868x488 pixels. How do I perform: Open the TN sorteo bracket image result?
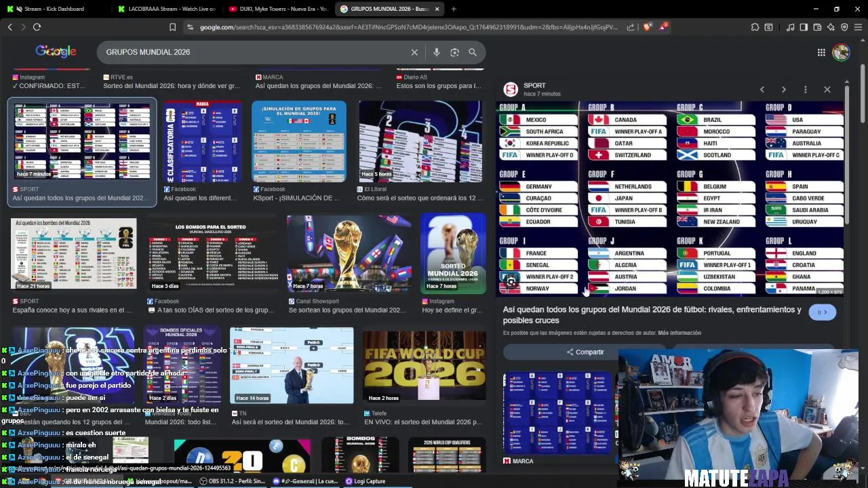(292, 365)
